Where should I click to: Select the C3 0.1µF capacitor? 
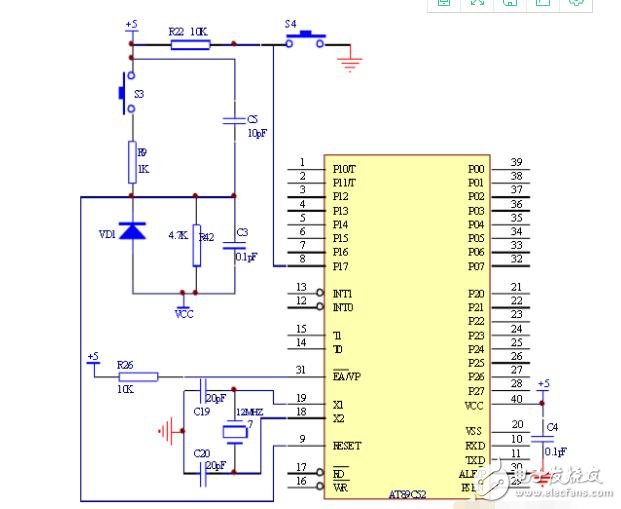(x=234, y=243)
